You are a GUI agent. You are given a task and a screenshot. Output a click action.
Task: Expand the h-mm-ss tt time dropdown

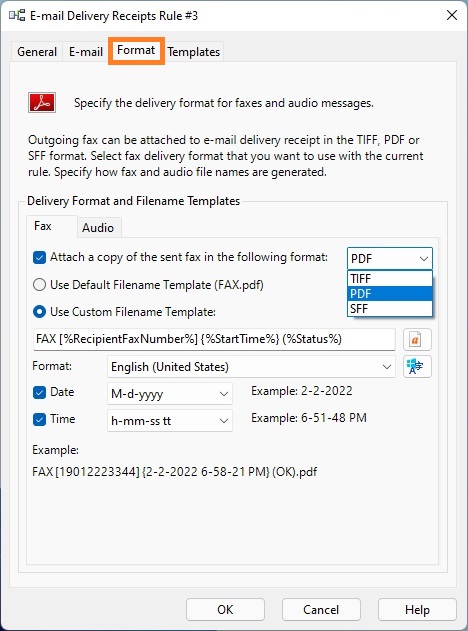(170, 421)
